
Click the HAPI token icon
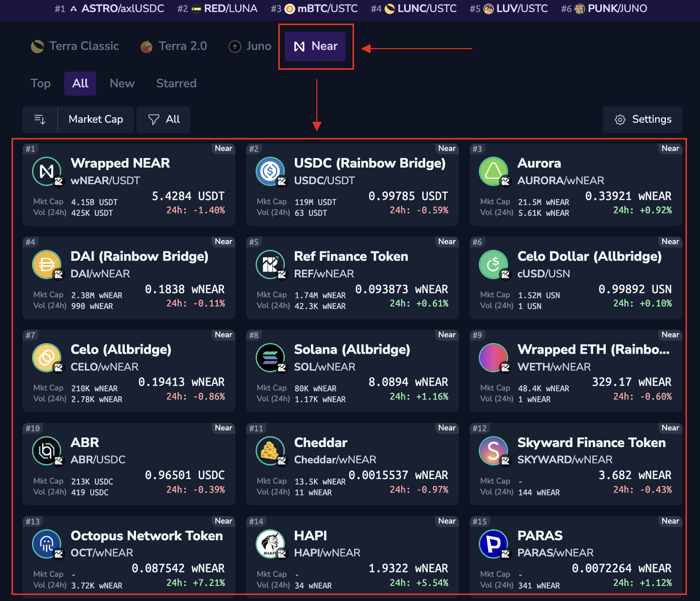click(x=270, y=544)
